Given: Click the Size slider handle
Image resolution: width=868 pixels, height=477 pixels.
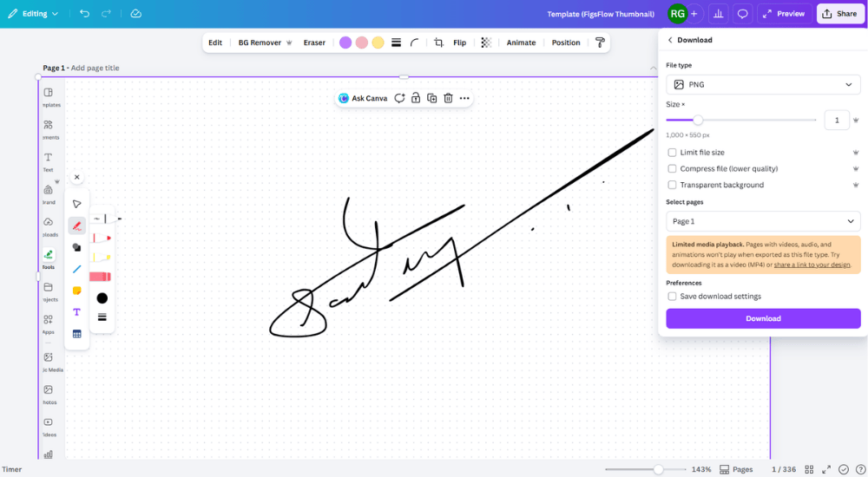Looking at the screenshot, I should [x=698, y=120].
